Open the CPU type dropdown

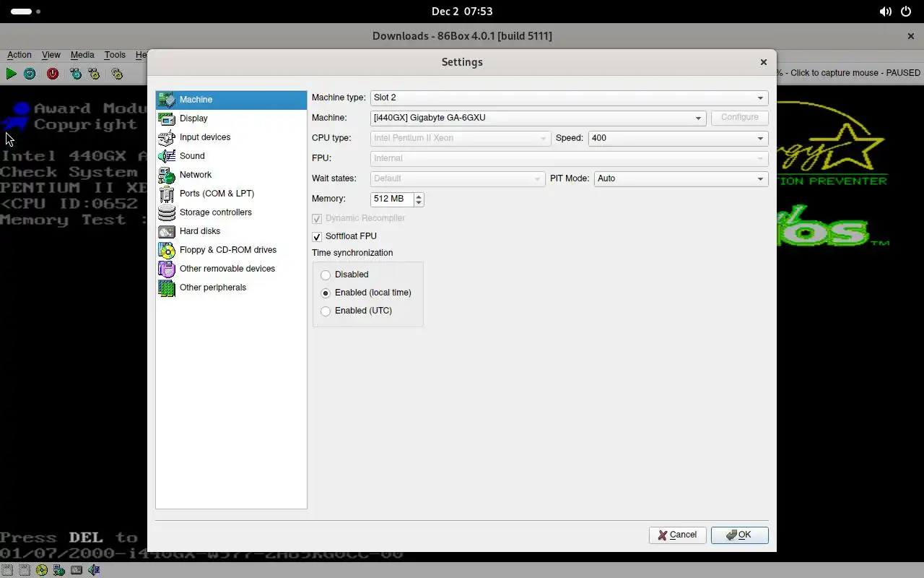click(x=460, y=138)
